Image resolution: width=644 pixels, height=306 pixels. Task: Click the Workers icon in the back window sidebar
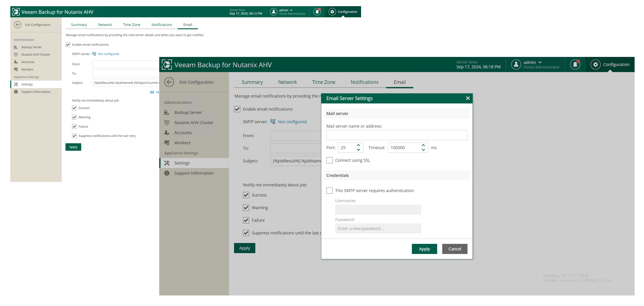click(x=16, y=70)
